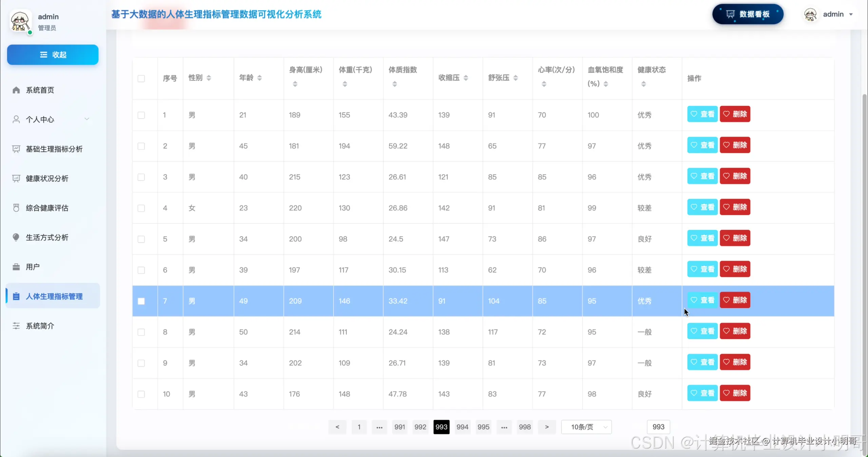This screenshot has width=868, height=457.
Task: Click the admin avatar picture
Action: click(x=811, y=14)
